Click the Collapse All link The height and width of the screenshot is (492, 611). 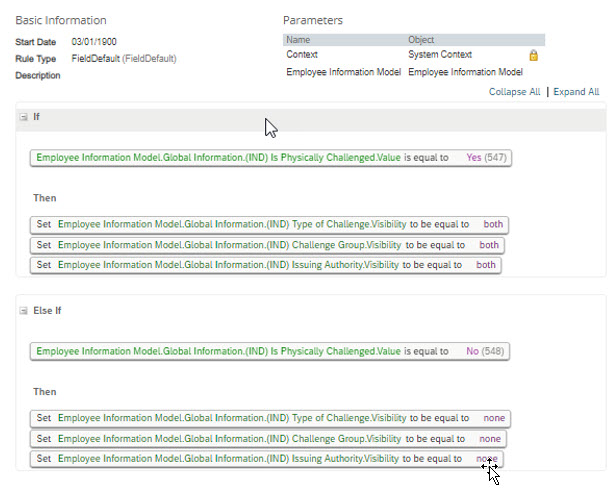[x=514, y=92]
